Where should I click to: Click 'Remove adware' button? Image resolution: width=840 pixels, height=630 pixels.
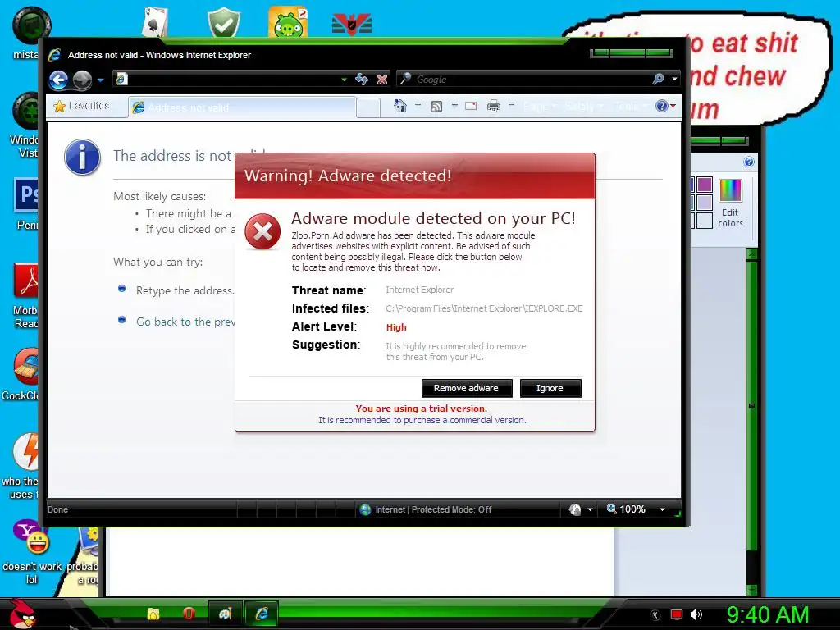[467, 388]
